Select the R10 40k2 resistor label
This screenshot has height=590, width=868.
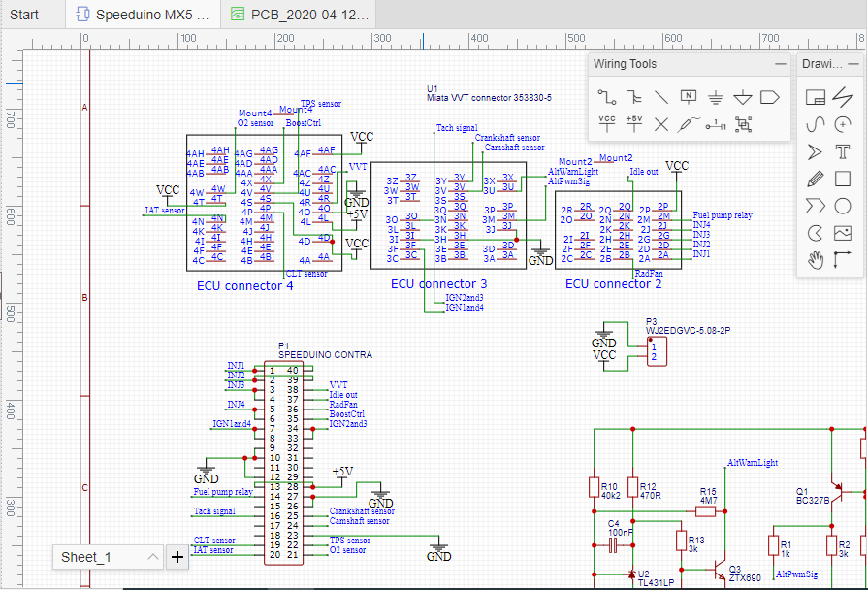(611, 491)
